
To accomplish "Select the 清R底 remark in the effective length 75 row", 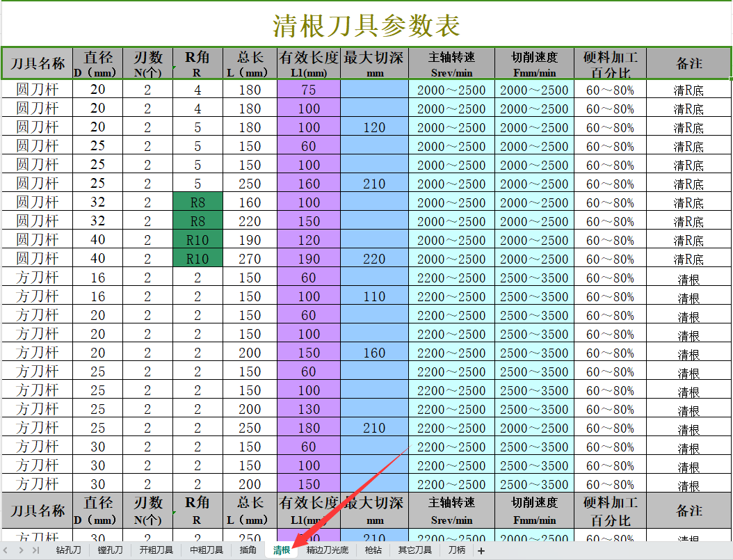I will pos(688,89).
